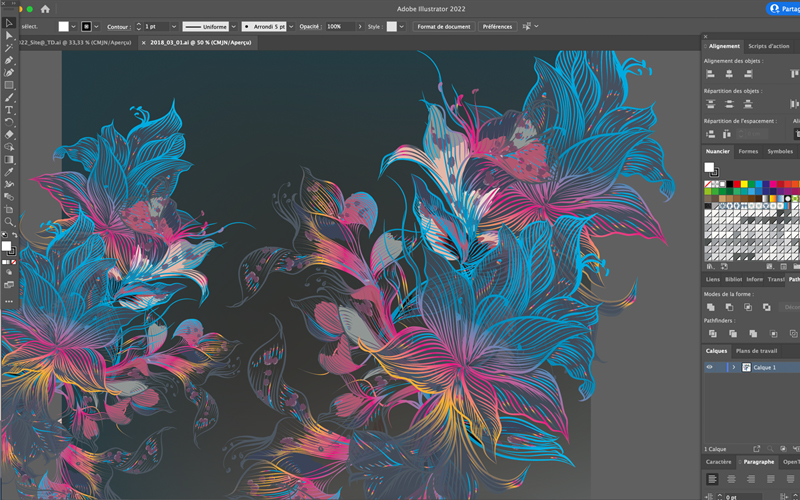Screen dimensions: 800x500
Task: Click the None swatch in Nuancier
Action: 709,184
